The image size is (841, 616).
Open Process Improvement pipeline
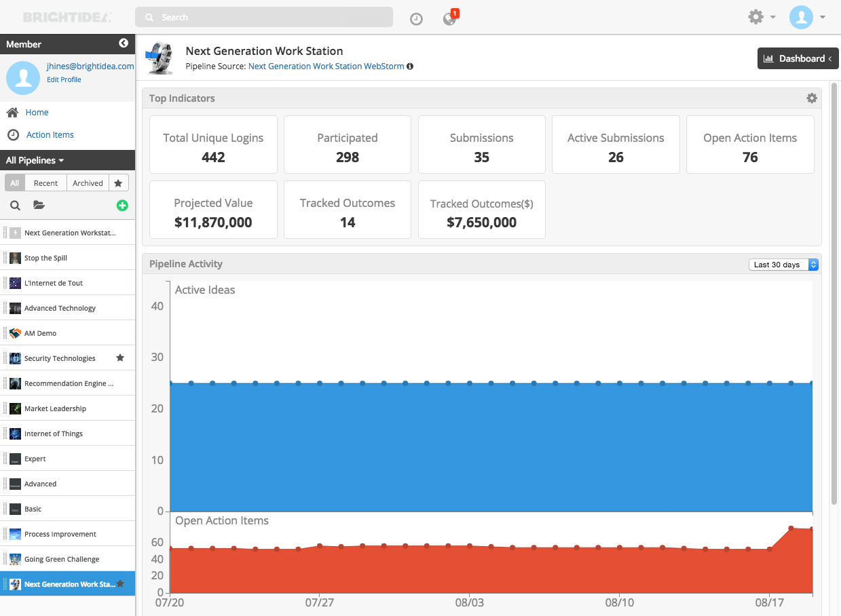pos(68,534)
